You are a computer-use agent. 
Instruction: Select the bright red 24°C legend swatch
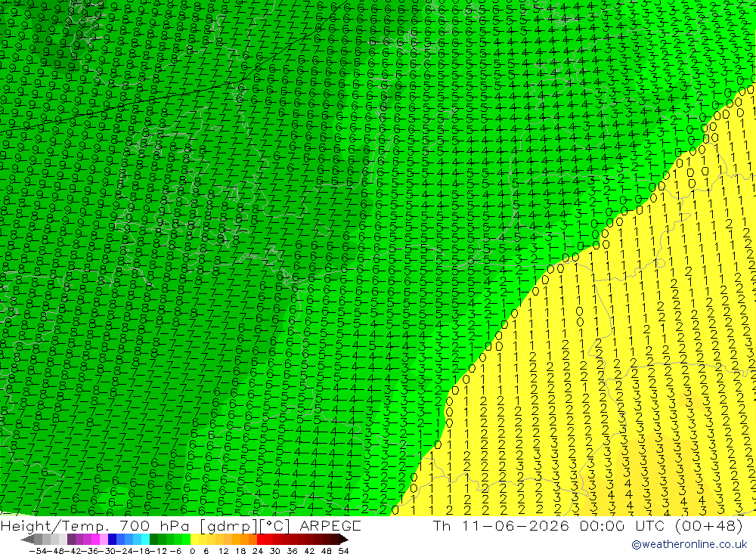coord(261,539)
